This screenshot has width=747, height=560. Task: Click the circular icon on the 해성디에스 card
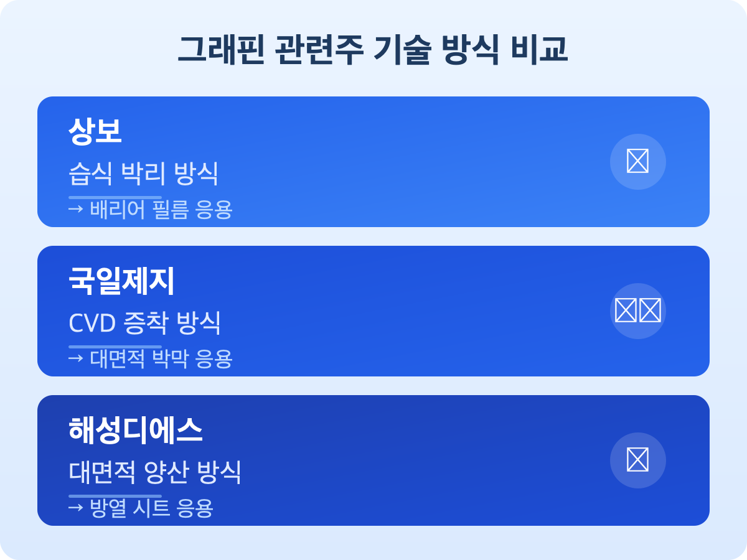pos(637,460)
